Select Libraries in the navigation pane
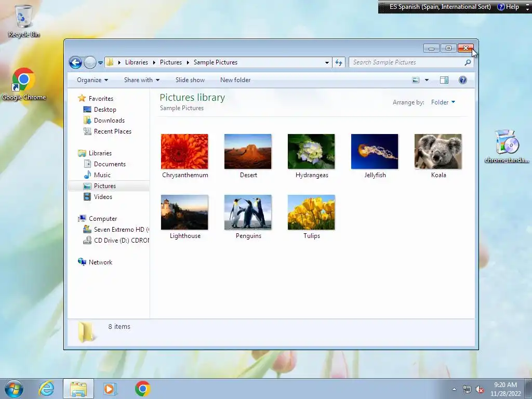 [100, 153]
